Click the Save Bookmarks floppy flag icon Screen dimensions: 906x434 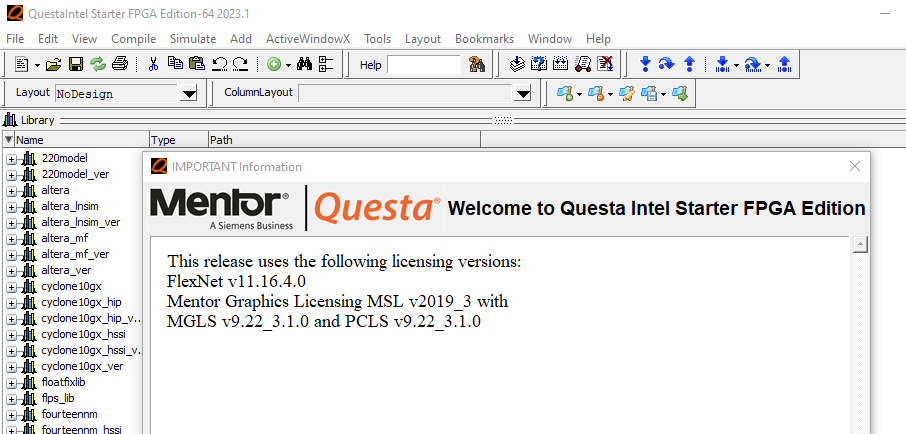tap(649, 93)
